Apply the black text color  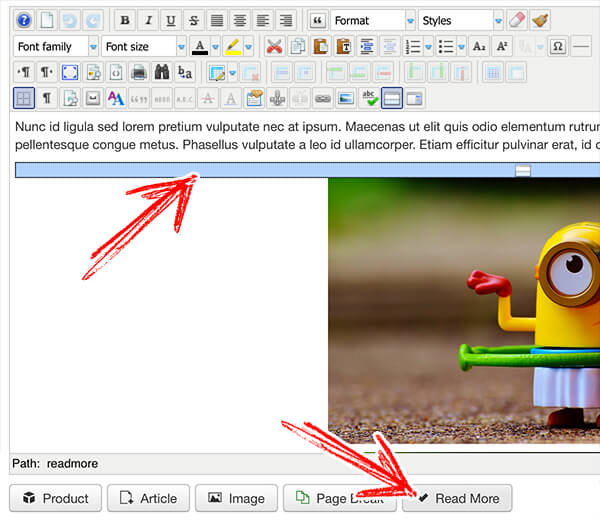(200, 47)
